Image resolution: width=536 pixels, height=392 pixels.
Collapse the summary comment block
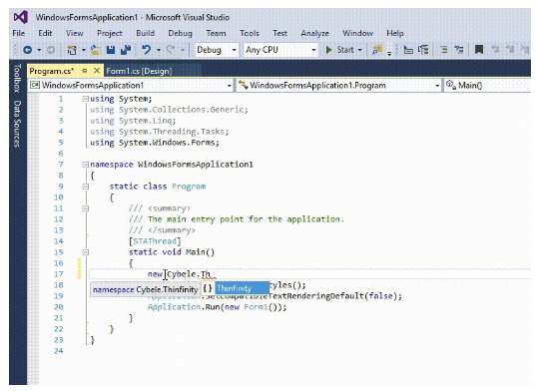pos(86,208)
